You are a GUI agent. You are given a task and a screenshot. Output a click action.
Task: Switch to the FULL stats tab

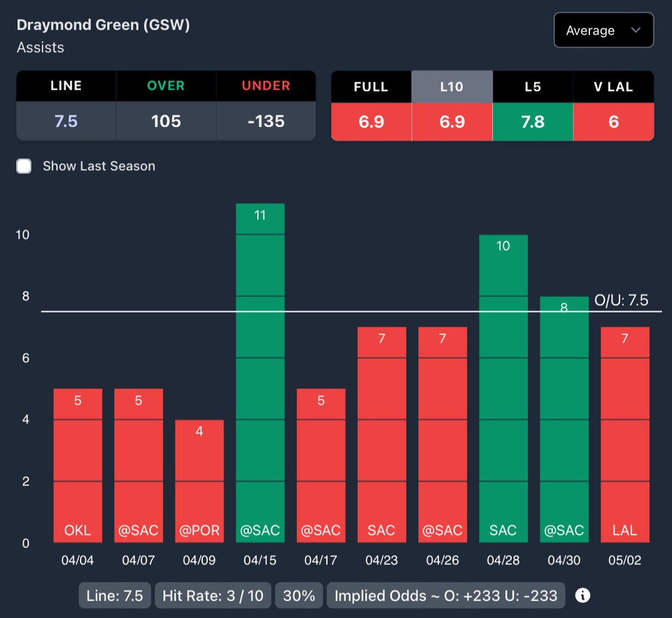[371, 87]
